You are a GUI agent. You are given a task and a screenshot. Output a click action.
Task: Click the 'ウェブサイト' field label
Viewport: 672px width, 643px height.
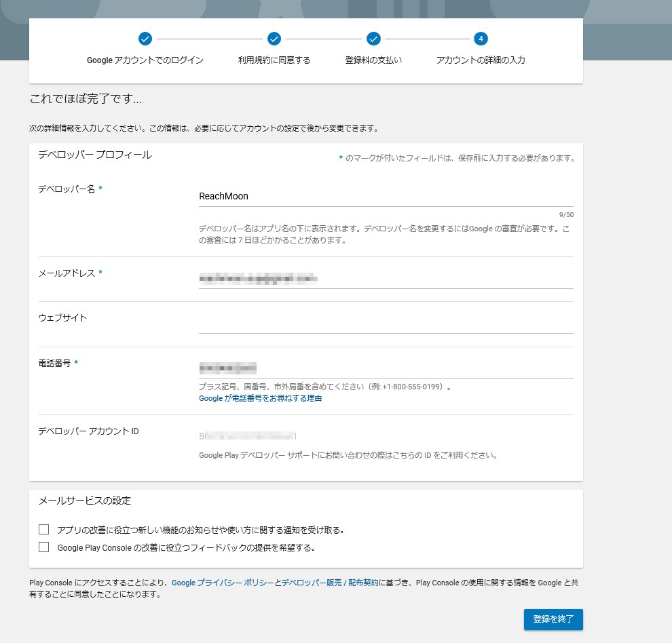pyautogui.click(x=62, y=318)
